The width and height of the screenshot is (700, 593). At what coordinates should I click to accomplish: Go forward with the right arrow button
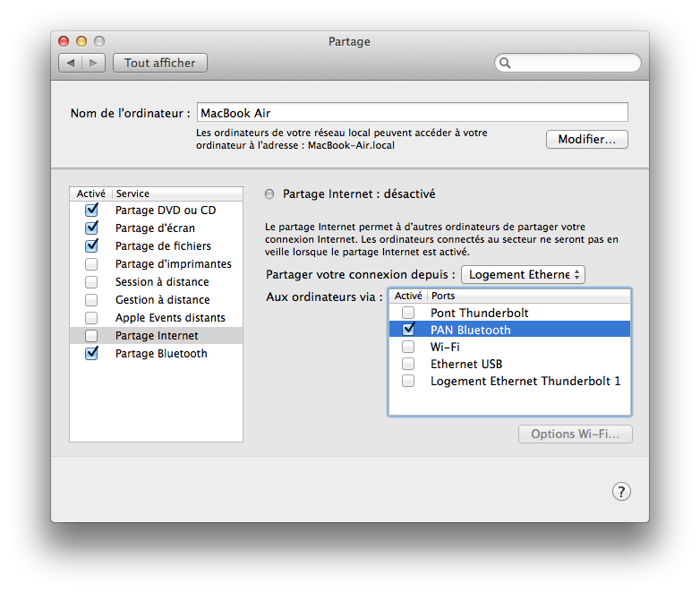coord(93,63)
